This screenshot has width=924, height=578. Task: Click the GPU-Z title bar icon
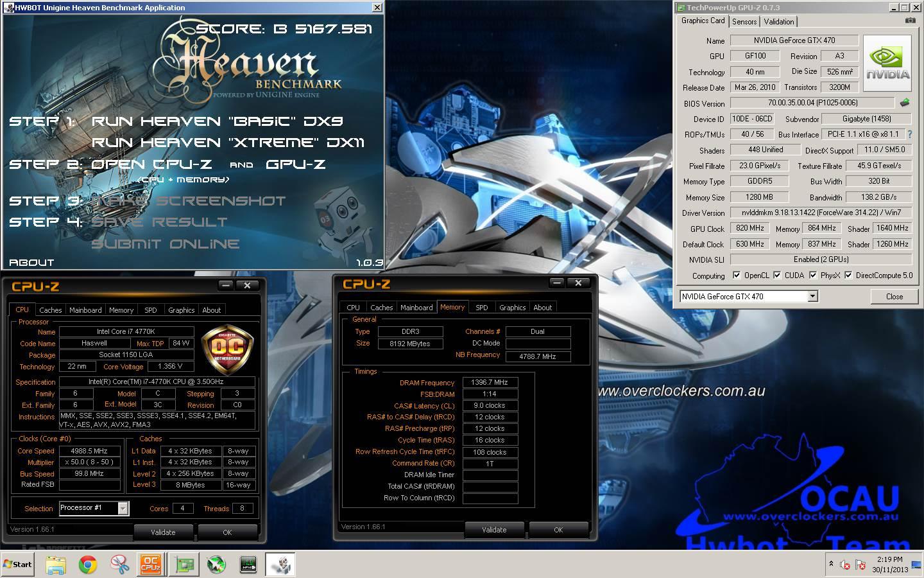click(x=681, y=8)
